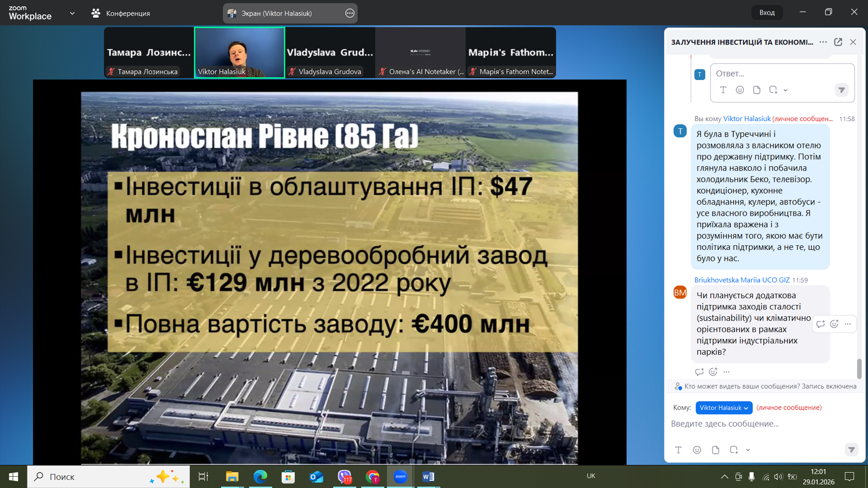
Task: Click the chat panel scrollbar thumb
Action: coord(859,368)
